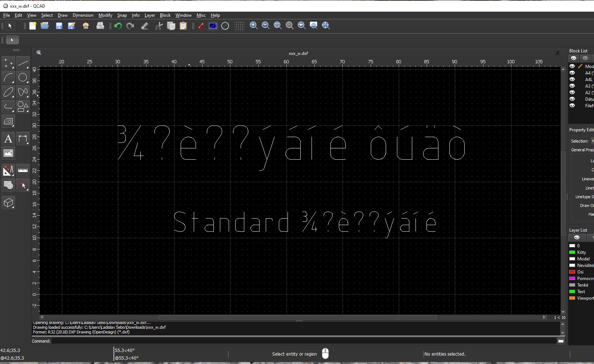
Task: Hide the A3 block using its eye icon
Action: pyautogui.click(x=572, y=86)
